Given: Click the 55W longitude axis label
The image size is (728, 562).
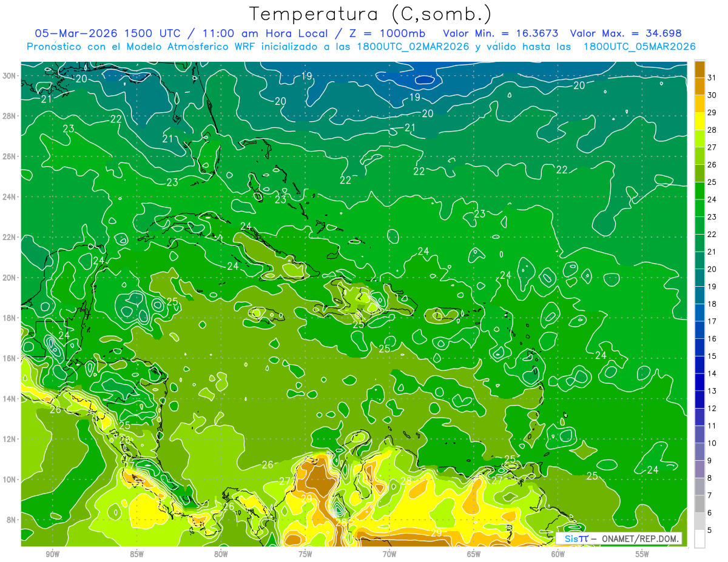Looking at the screenshot, I should coord(642,554).
